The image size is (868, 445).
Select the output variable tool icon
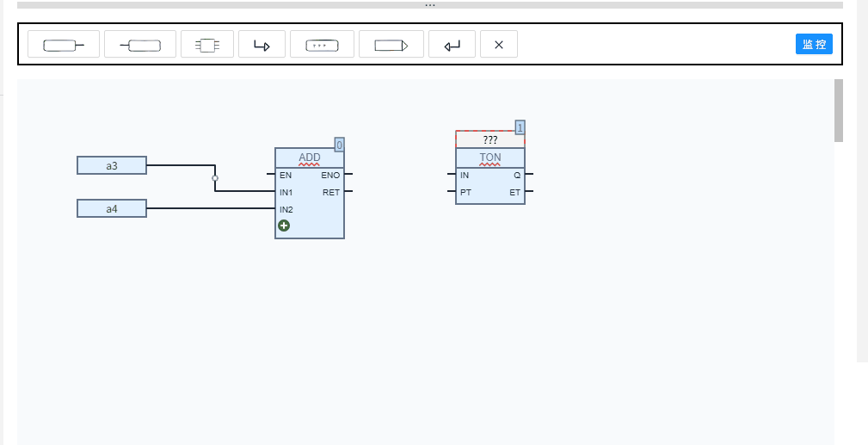[140, 45]
